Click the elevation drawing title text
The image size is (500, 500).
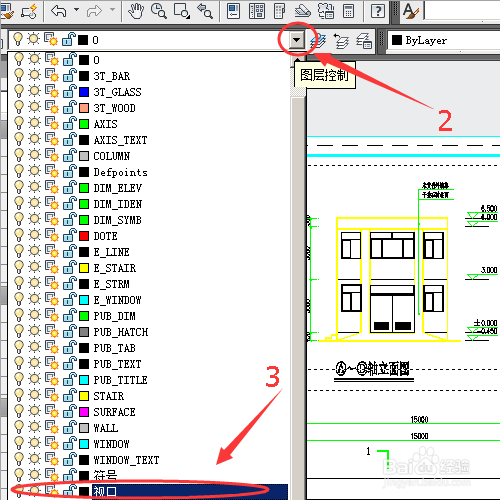373,369
